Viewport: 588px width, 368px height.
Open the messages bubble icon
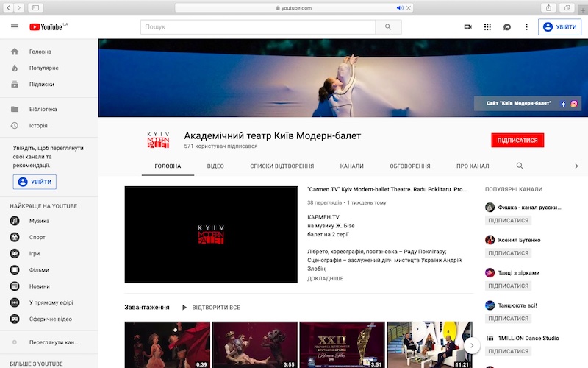tap(506, 27)
